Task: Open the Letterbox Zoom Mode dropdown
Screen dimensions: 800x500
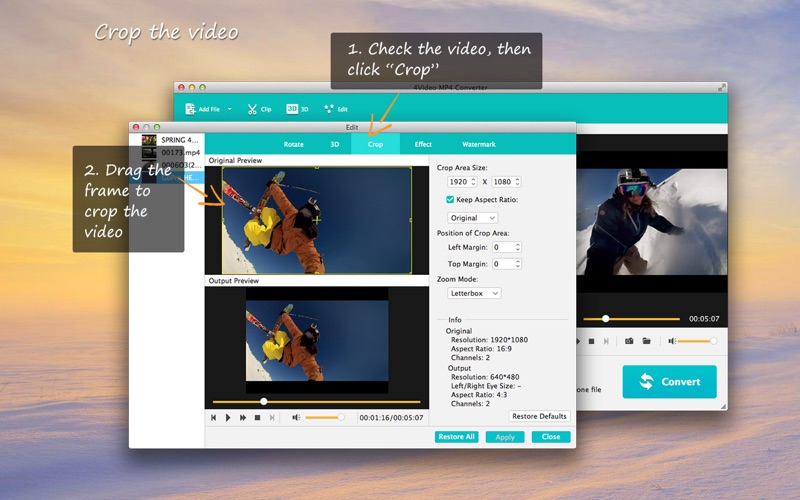Action: pos(474,293)
